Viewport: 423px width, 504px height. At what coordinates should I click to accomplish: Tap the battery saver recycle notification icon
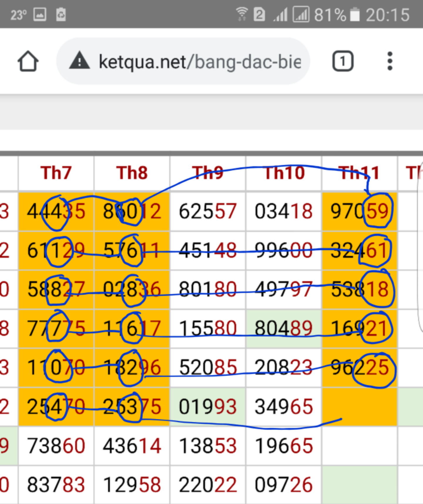click(x=61, y=14)
